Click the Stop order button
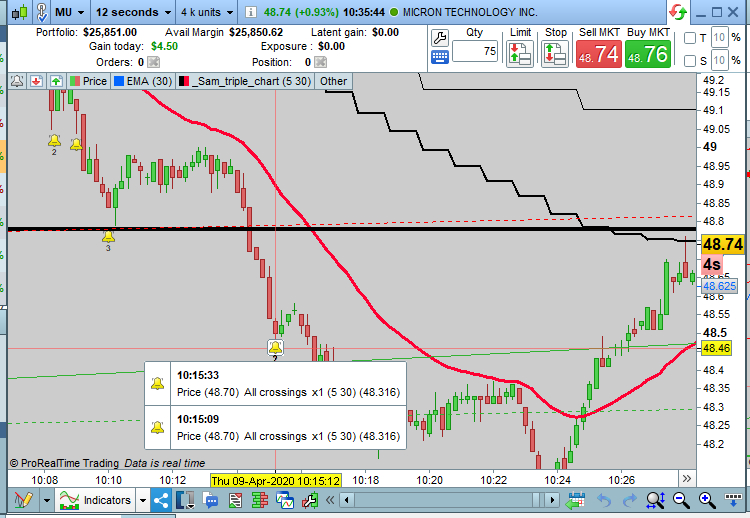750x518 pixels. pyautogui.click(x=555, y=54)
